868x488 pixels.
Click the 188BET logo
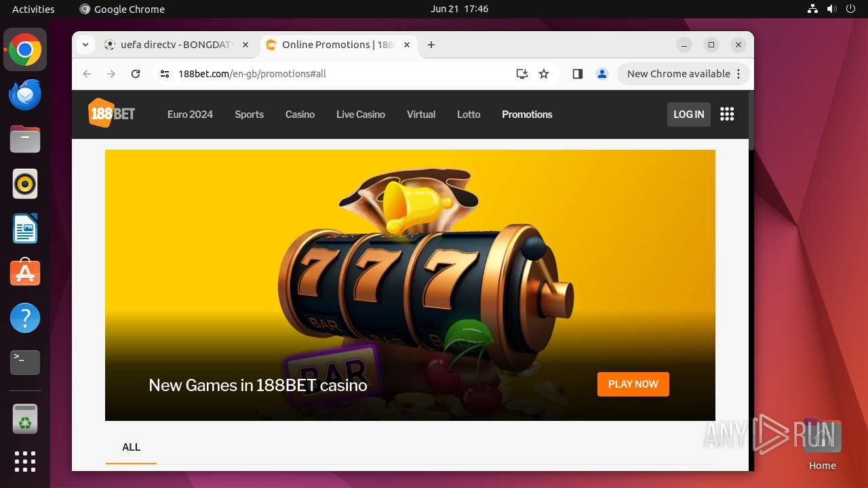tap(112, 113)
